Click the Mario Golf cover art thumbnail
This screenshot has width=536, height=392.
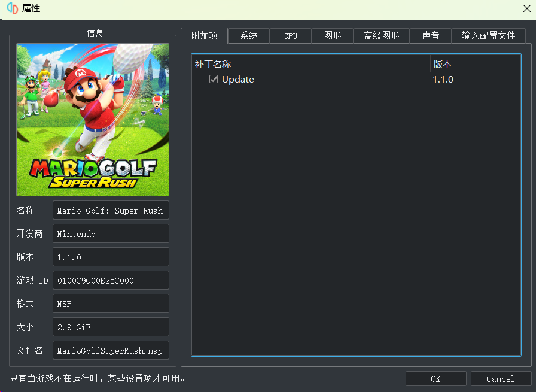point(93,120)
